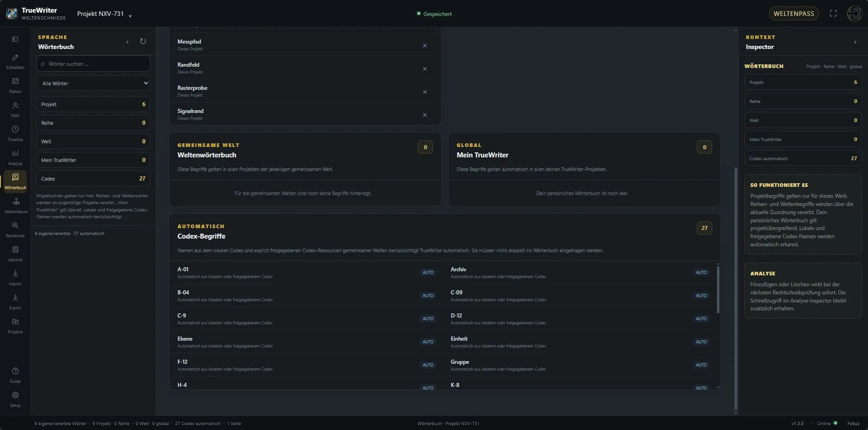Go to the Welt section in sidebar
The image size is (868, 430).
15,109
